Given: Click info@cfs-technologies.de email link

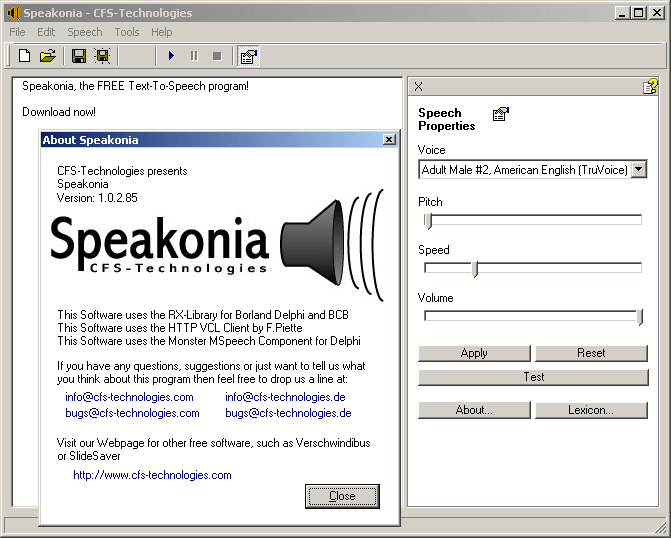Looking at the screenshot, I should point(285,397).
